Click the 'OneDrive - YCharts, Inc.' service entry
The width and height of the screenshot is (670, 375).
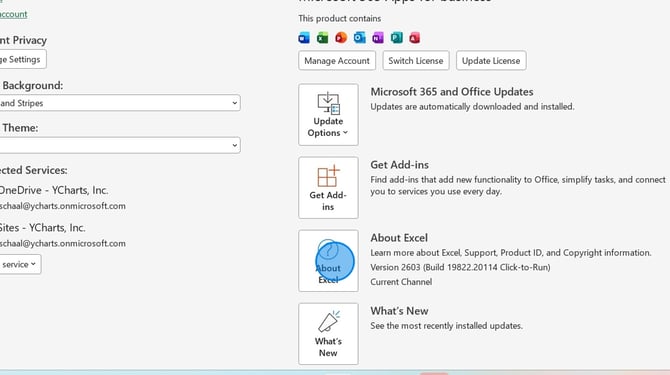tap(54, 190)
